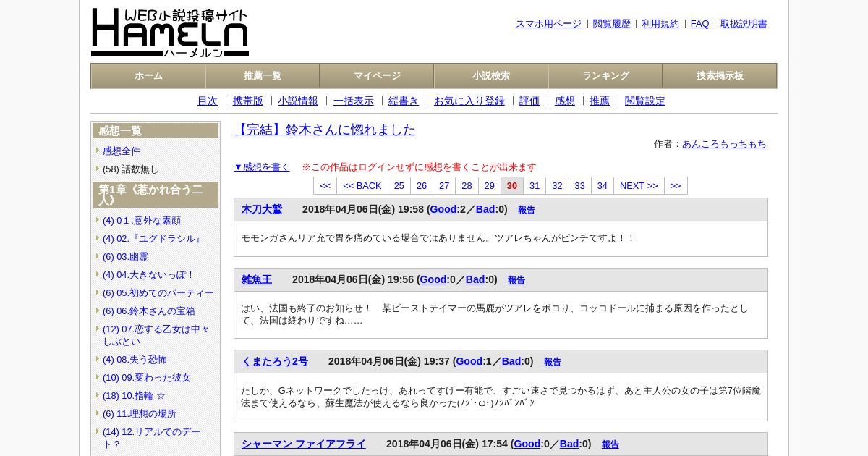Go to page 34
Viewport: 868px width, 456px height.
point(603,186)
